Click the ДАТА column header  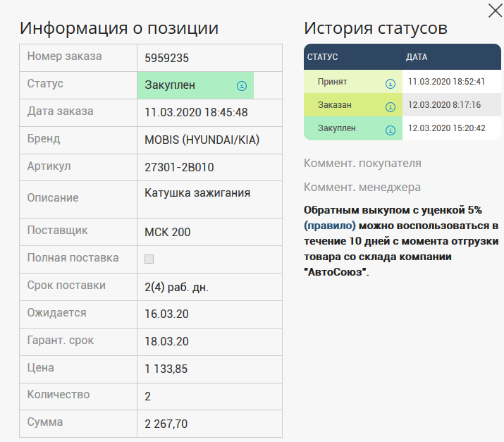point(417,57)
